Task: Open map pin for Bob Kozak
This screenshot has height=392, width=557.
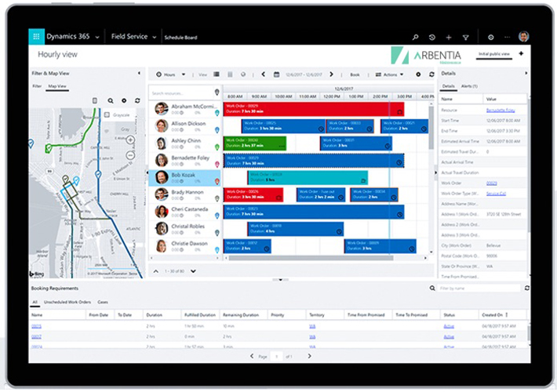Action: [x=217, y=181]
